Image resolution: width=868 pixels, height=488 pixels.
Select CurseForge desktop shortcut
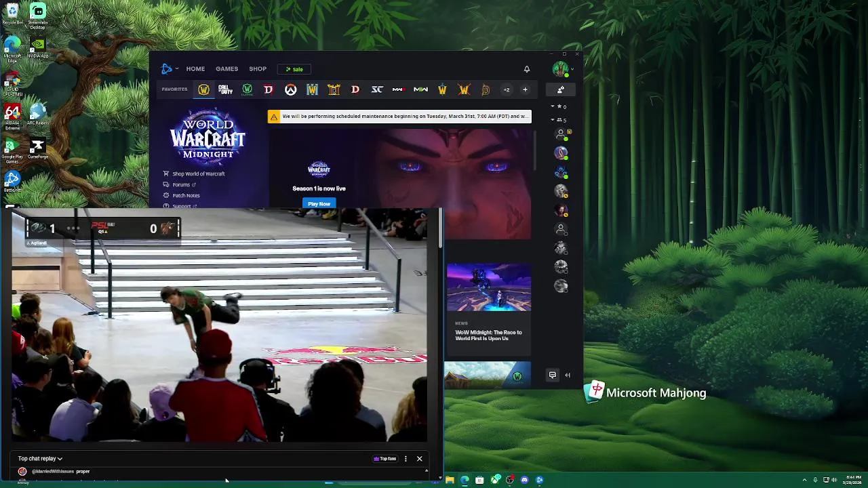(38, 150)
